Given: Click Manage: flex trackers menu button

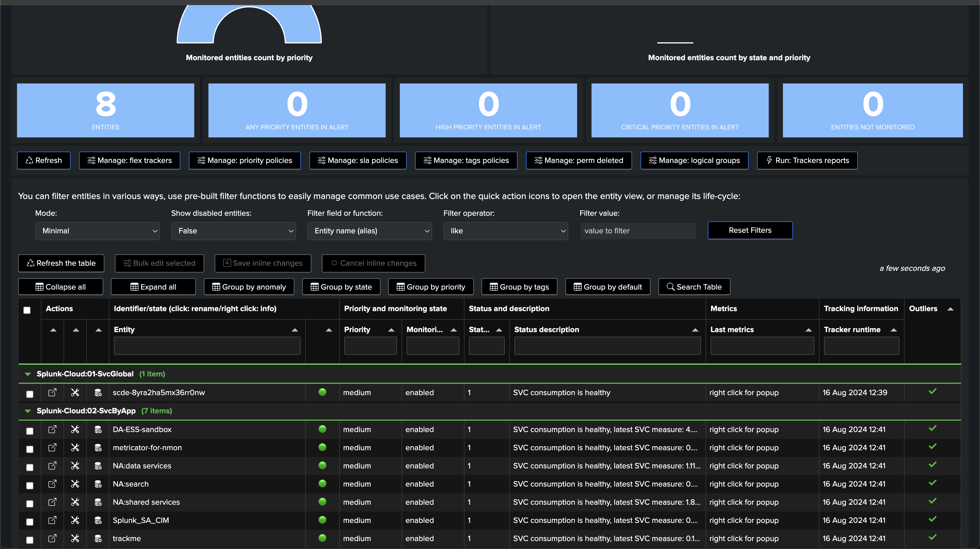Looking at the screenshot, I should (129, 160).
